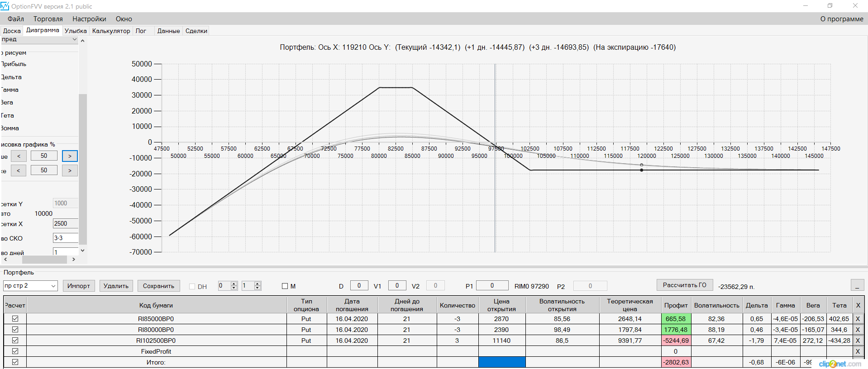This screenshot has height=369, width=868.
Task: Click the upper row's left arrow button beside 50
Action: pyautogui.click(x=19, y=156)
